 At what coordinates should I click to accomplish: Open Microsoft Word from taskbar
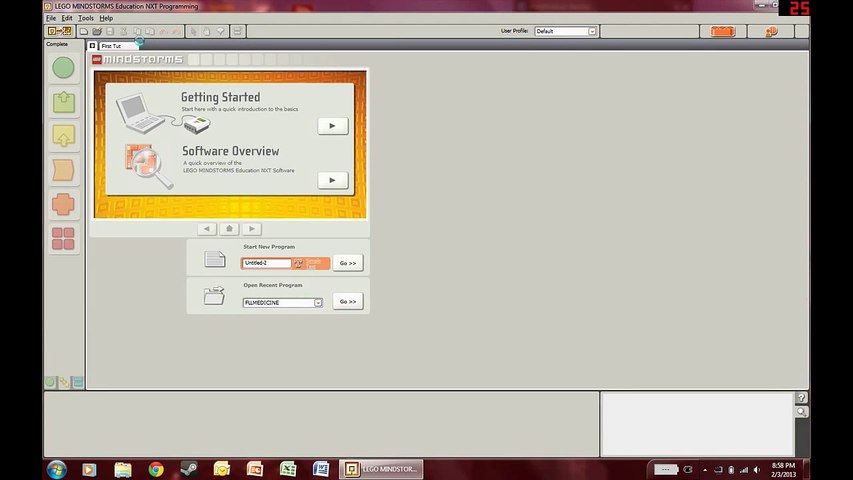pos(321,469)
